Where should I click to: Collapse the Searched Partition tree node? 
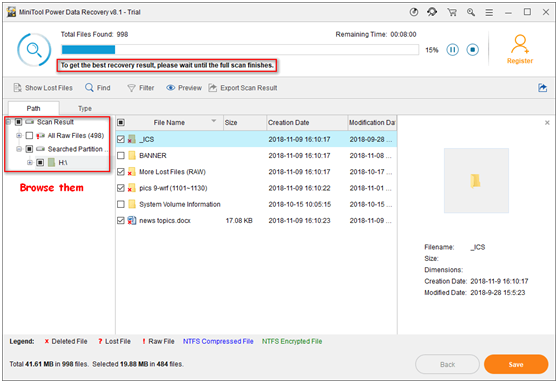[x=19, y=149]
